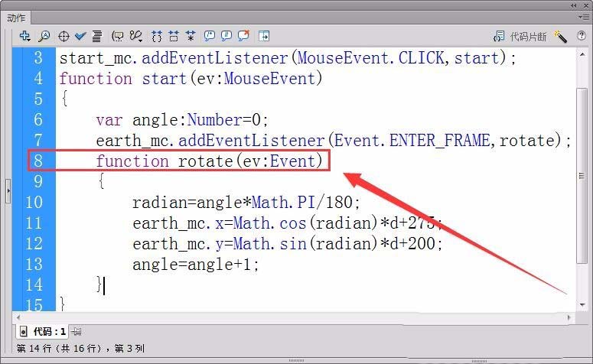Screen dimensions: 593x364
Task: Remove comment bubble icon with red mark
Action: pos(243,36)
